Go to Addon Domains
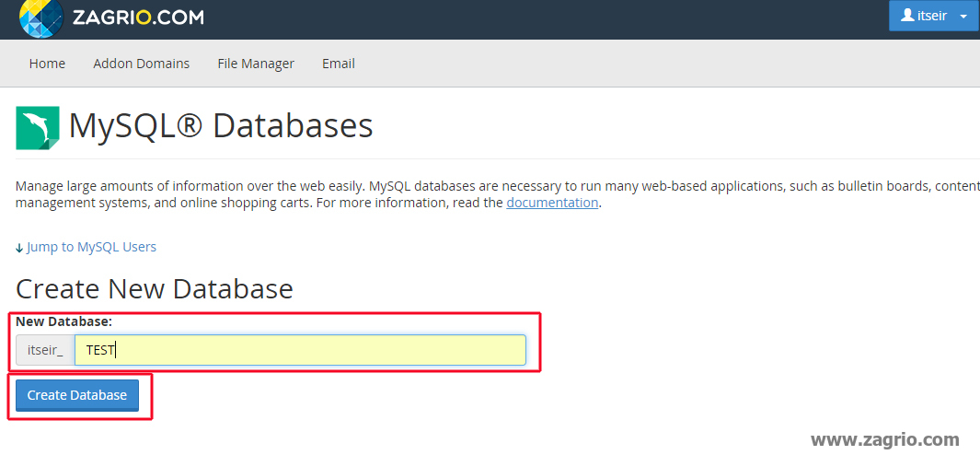Screen dimensions: 980x455 pyautogui.click(x=142, y=64)
